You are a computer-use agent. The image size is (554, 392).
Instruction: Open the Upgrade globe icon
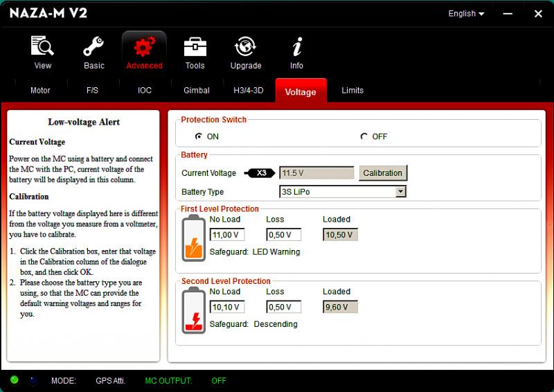[246, 48]
